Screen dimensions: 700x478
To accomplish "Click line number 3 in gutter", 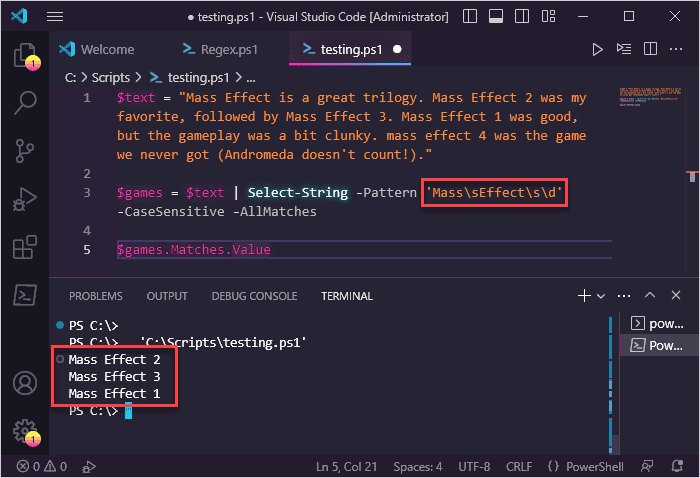I will point(87,192).
